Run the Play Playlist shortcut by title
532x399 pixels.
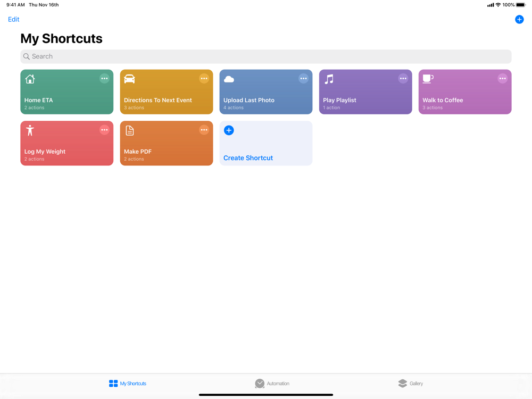pyautogui.click(x=339, y=100)
